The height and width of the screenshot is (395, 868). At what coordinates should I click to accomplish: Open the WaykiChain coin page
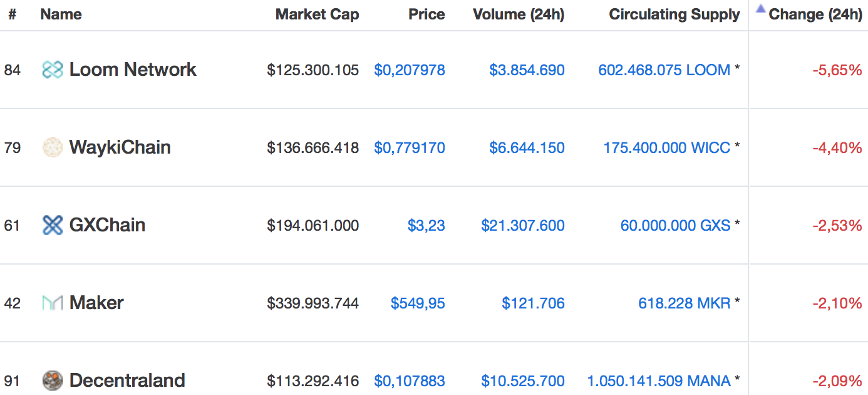click(x=120, y=147)
